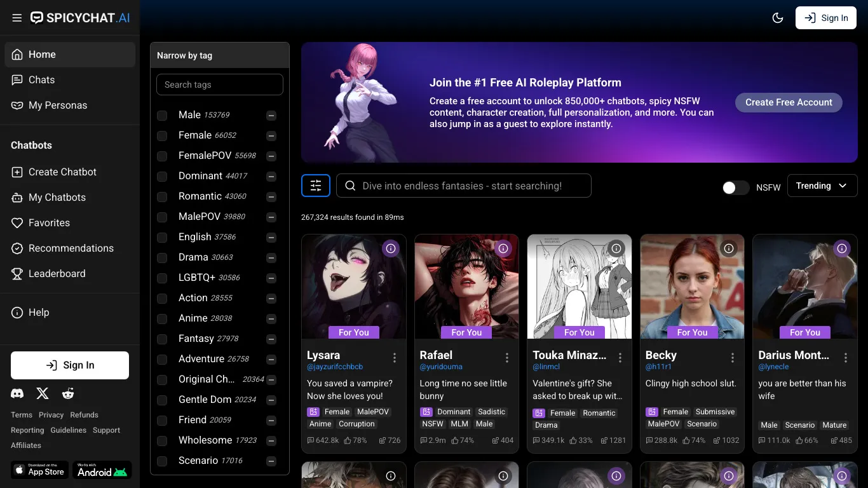Open Touka Minaz three-dot options menu
The width and height of the screenshot is (868, 488).
point(620,358)
